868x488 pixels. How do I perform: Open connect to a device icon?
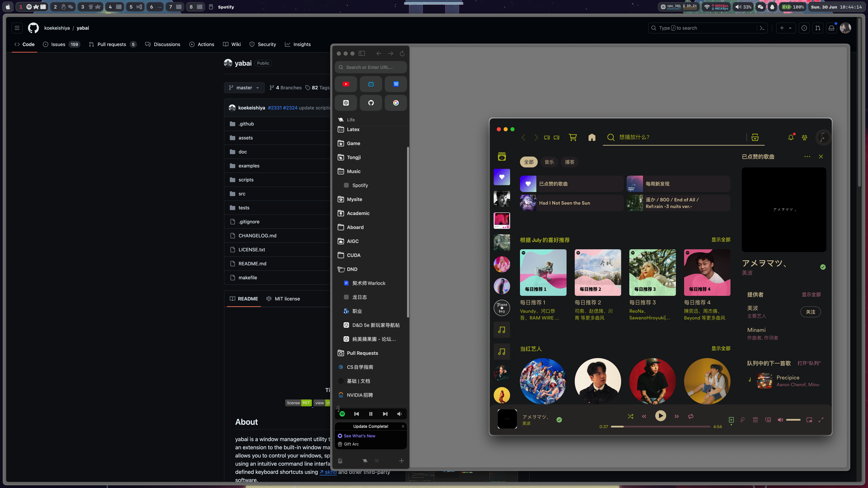point(768,420)
